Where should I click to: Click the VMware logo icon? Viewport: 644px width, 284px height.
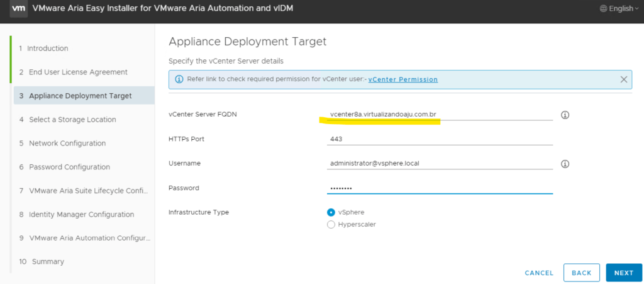tap(18, 8)
